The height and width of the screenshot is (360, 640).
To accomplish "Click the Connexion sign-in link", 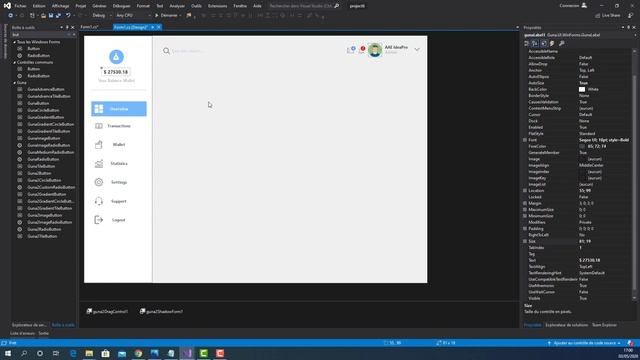I will (573, 6).
